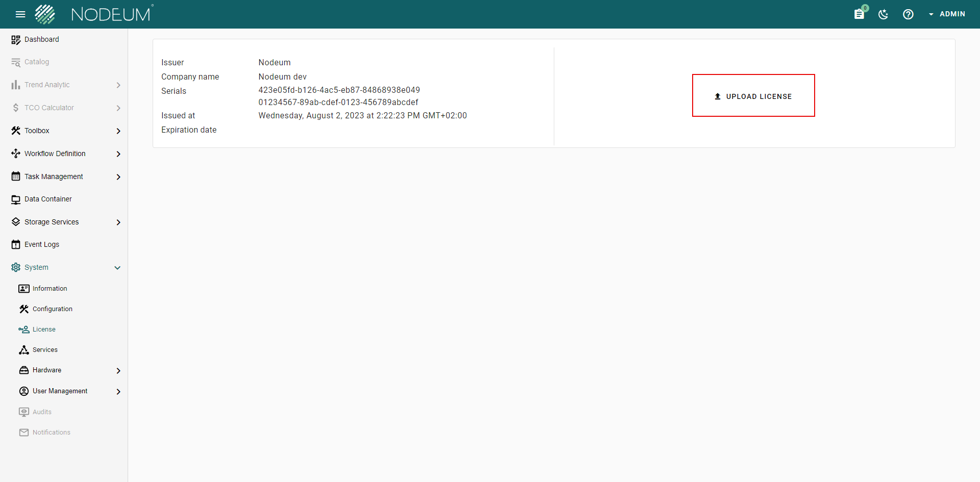
Task: Click the Nodeum striped logo icon
Action: coord(45,14)
